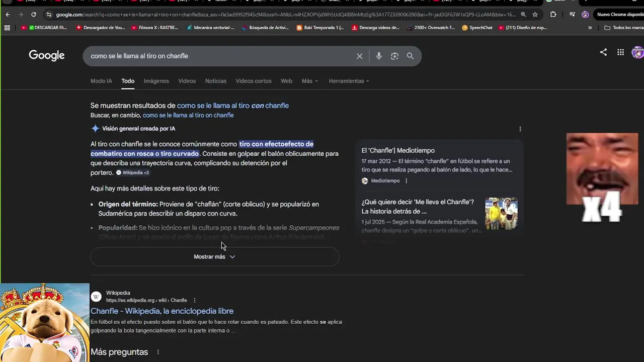Viewport: 644px width, 362px height.
Task: Open the Todos los marcadores folder
Action: [624, 28]
